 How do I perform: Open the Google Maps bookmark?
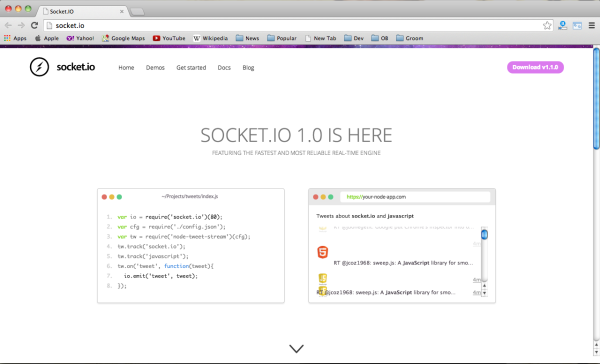point(124,38)
